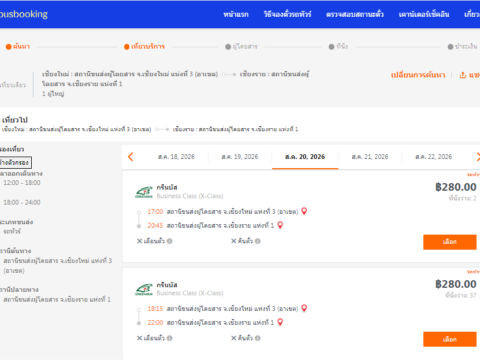Open map pin for 17:00 departure station
The height and width of the screenshot is (360, 480).
(x=304, y=211)
